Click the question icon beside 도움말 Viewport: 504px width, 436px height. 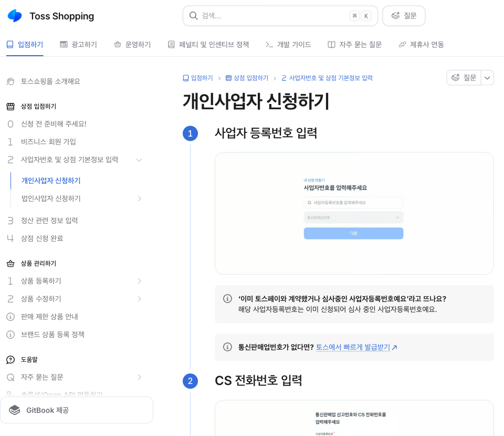[10, 359]
